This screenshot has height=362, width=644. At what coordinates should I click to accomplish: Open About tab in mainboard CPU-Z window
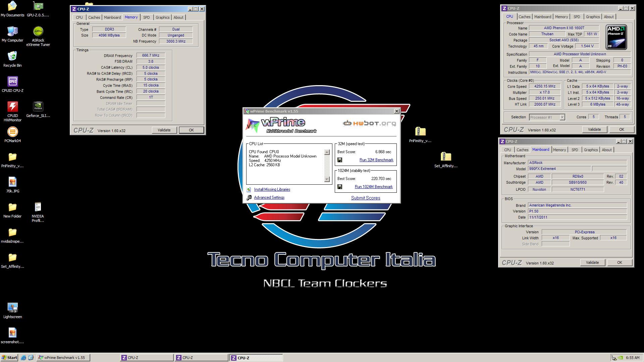pos(606,150)
